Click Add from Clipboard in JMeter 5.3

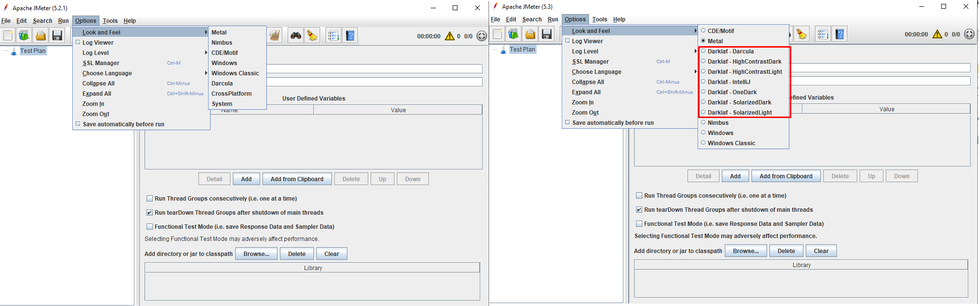pyautogui.click(x=786, y=176)
